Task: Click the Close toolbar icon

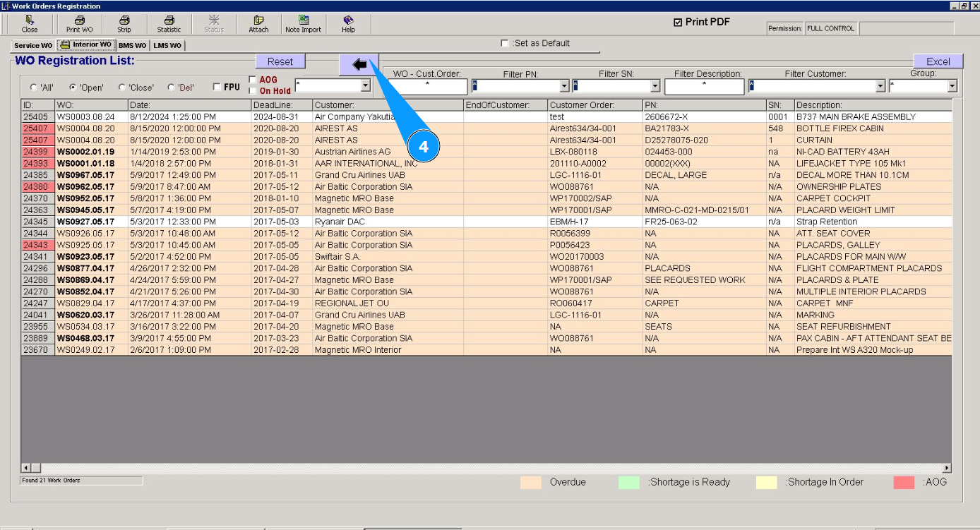Action: point(30,20)
